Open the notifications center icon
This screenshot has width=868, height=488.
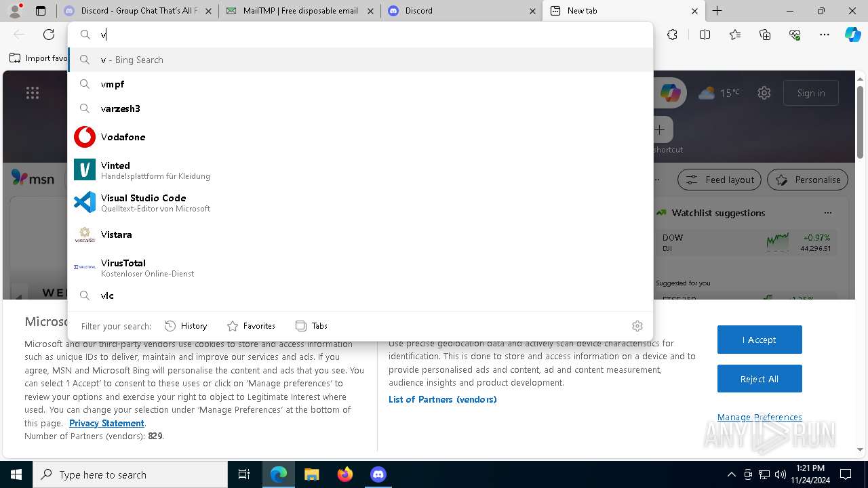[x=846, y=474]
